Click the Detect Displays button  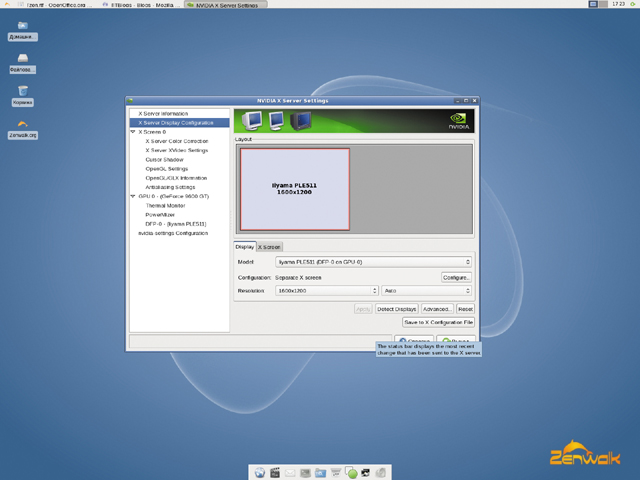(x=396, y=309)
